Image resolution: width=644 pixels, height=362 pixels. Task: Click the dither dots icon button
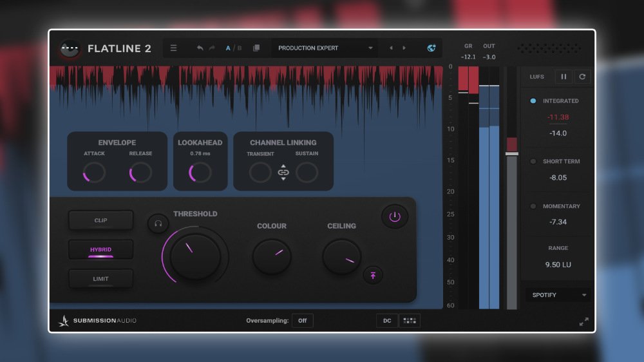point(410,321)
